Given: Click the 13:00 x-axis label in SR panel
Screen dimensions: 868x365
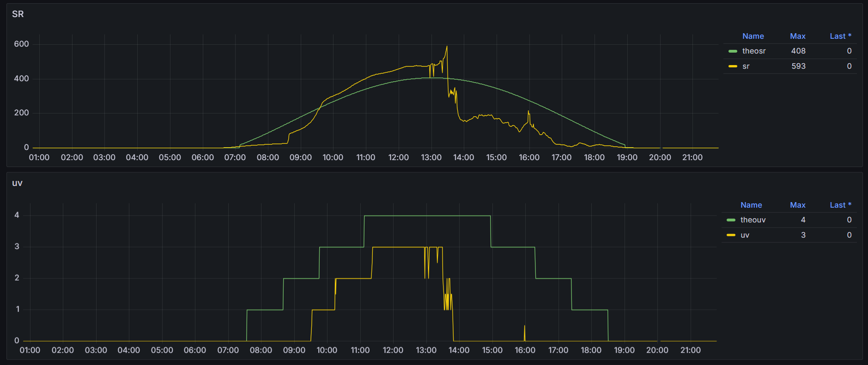Looking at the screenshot, I should click(x=431, y=157).
